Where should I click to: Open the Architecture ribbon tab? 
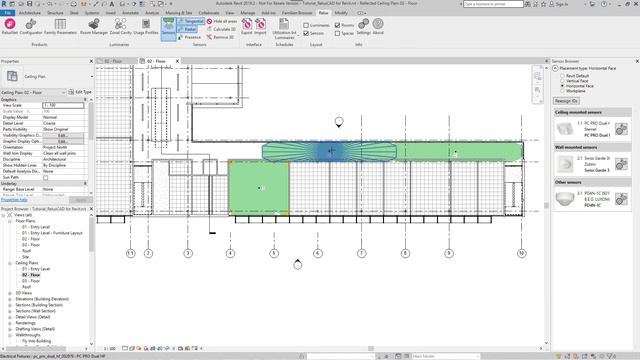(30, 13)
